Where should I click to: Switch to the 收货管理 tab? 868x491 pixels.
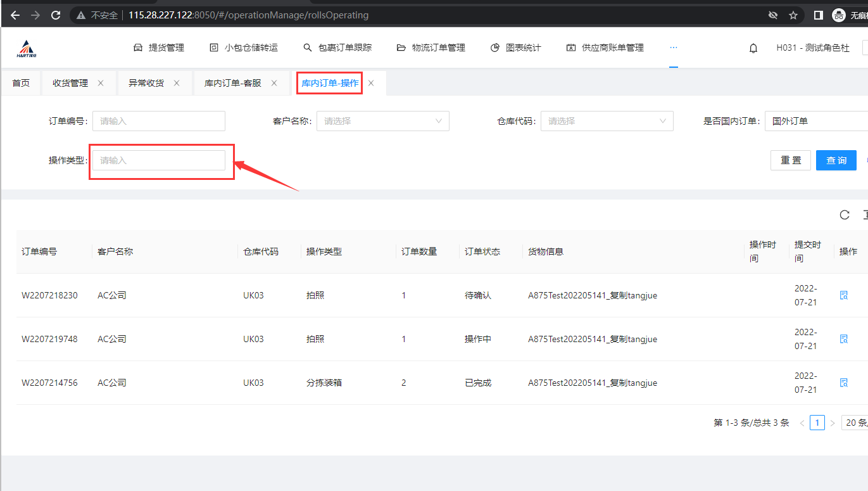pos(70,83)
